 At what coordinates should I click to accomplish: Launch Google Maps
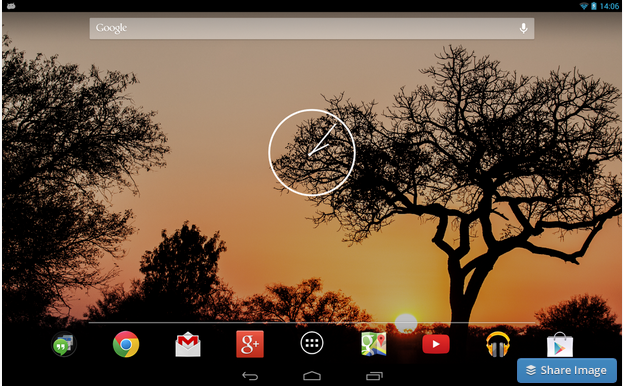click(373, 344)
